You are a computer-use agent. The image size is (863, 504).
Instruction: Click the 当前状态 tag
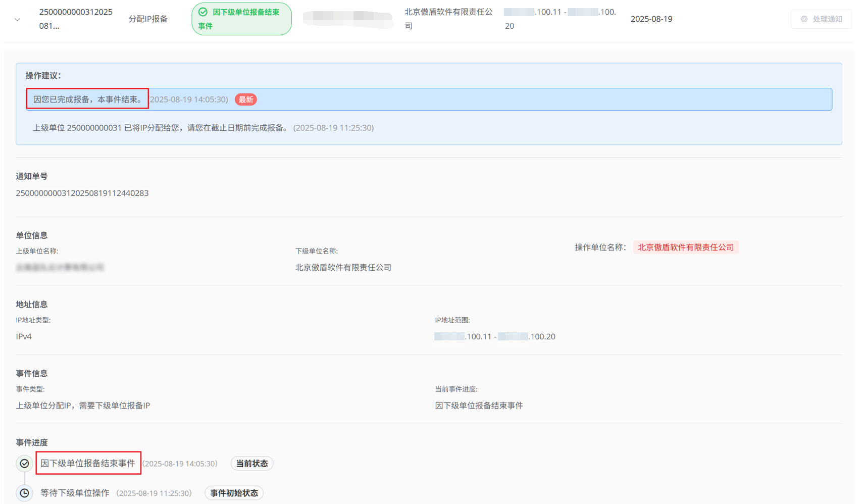[x=251, y=463]
